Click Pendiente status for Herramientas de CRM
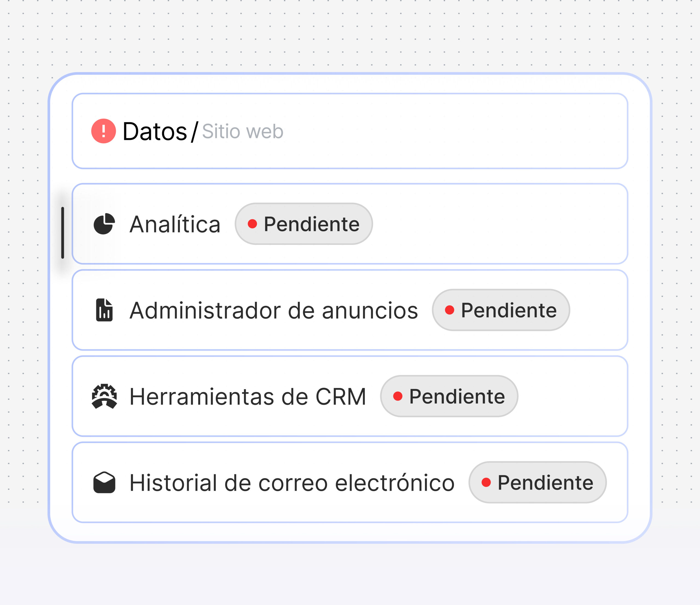This screenshot has height=605, width=700. pos(449,396)
